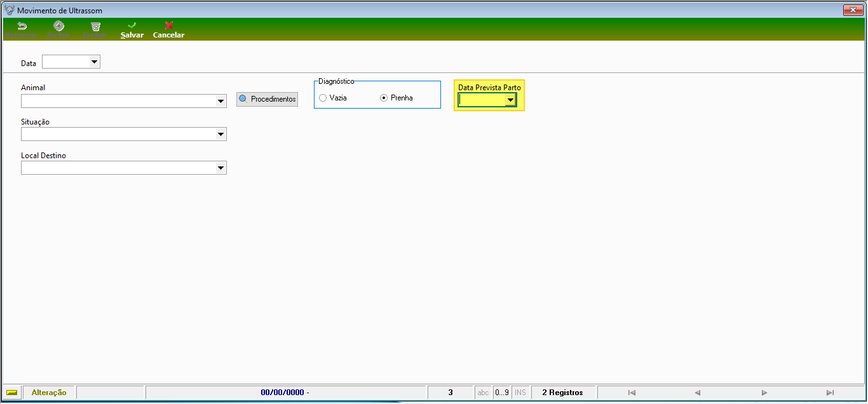Go to the first record
Screen dimensions: 868x404
[632, 393]
